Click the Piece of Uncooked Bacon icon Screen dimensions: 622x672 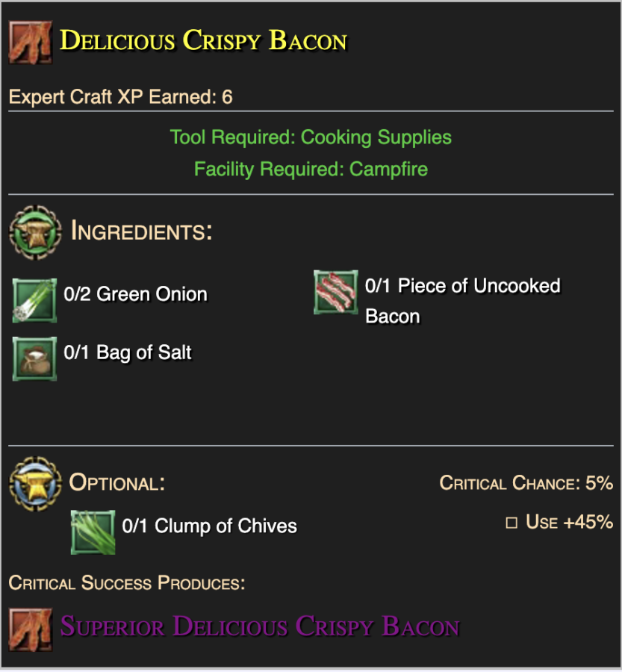[x=336, y=292]
